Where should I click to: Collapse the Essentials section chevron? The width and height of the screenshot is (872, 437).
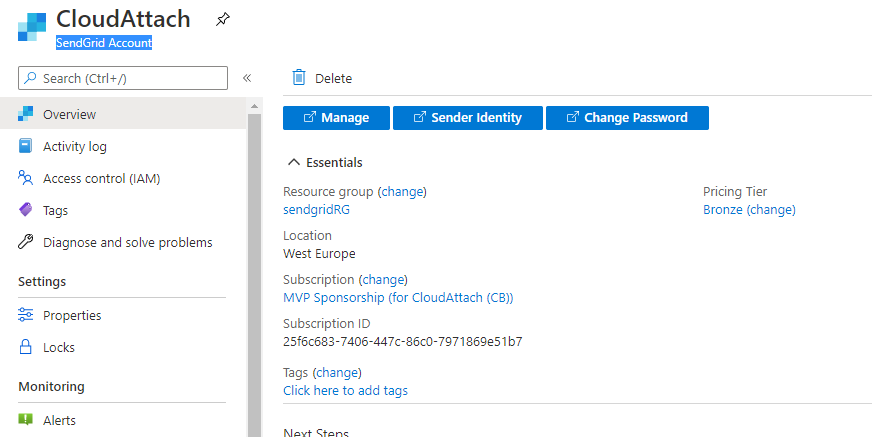point(294,162)
